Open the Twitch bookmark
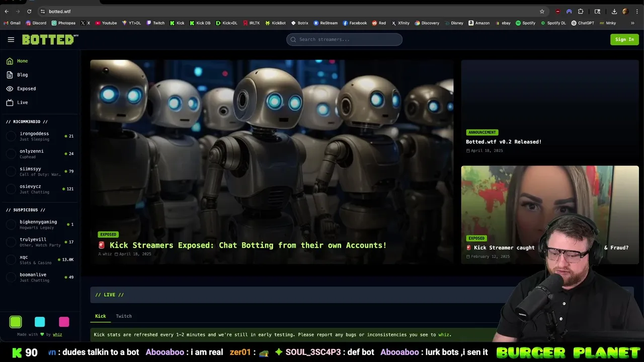This screenshot has width=644, height=362. coord(155,23)
